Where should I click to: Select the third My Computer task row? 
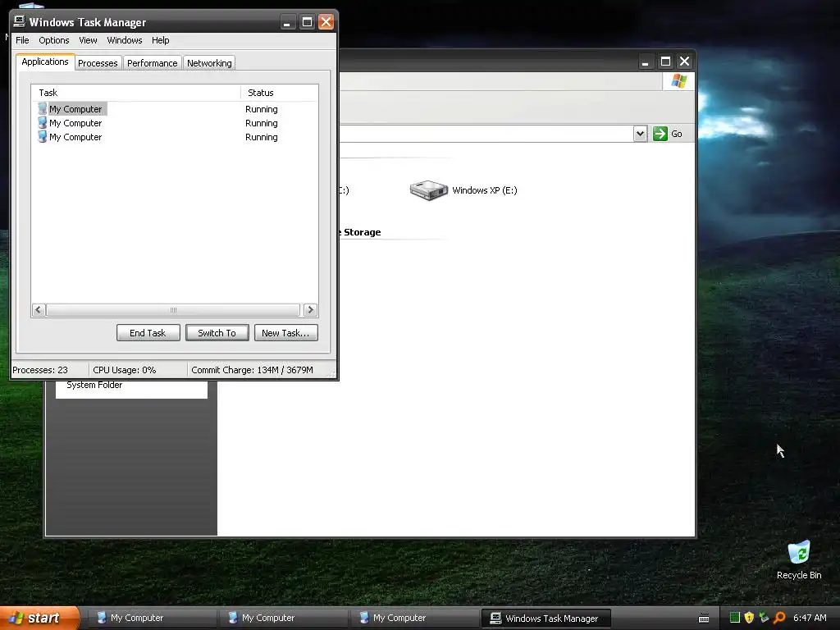pos(175,137)
